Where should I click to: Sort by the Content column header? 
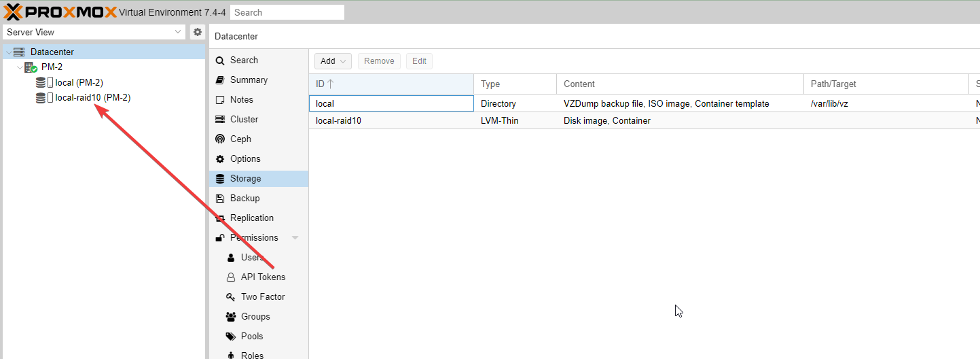point(680,84)
